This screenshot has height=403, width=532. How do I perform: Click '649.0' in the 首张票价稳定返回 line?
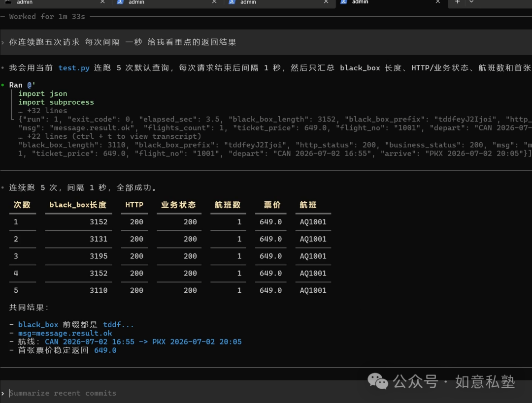click(105, 350)
